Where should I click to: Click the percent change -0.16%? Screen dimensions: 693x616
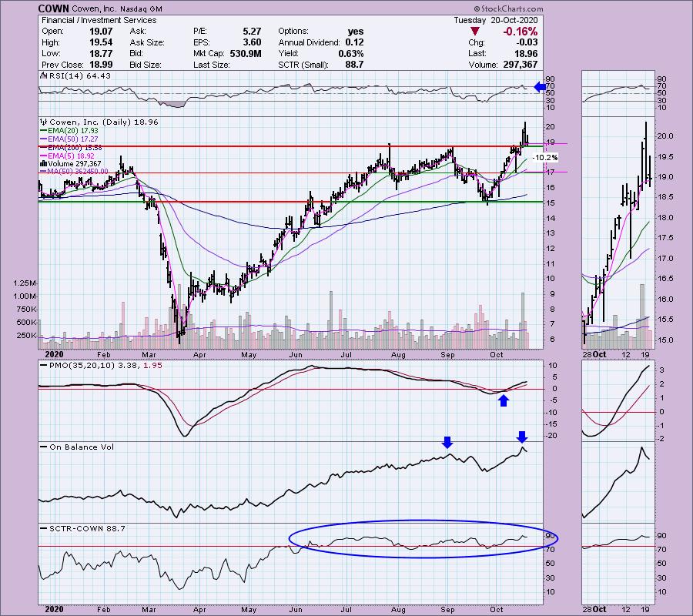click(520, 32)
